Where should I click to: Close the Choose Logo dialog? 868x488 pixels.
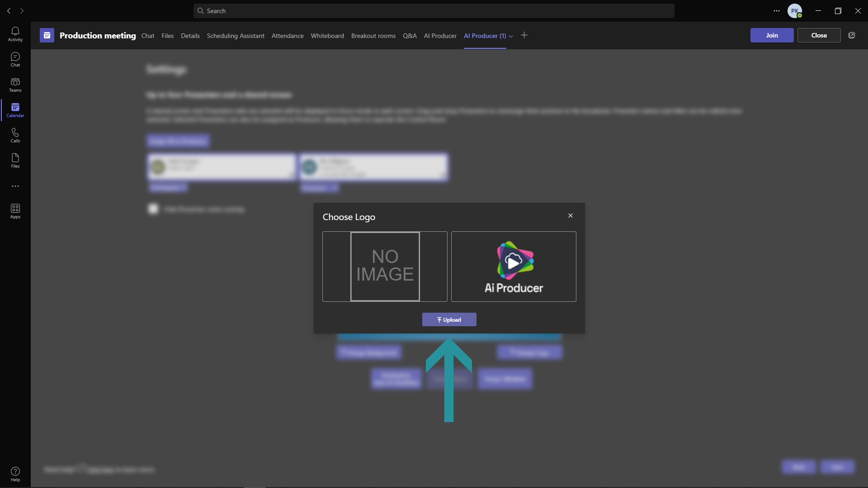tap(571, 216)
